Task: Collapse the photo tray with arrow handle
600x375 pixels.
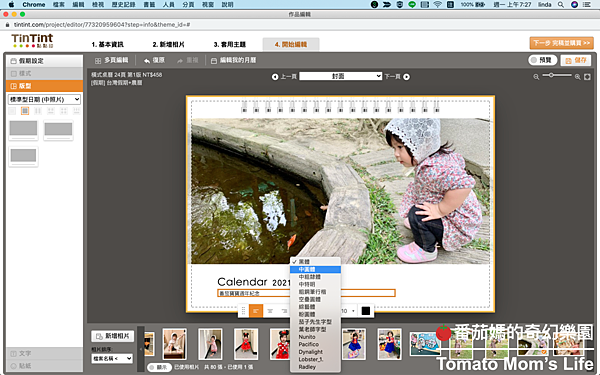Action: [x=140, y=349]
